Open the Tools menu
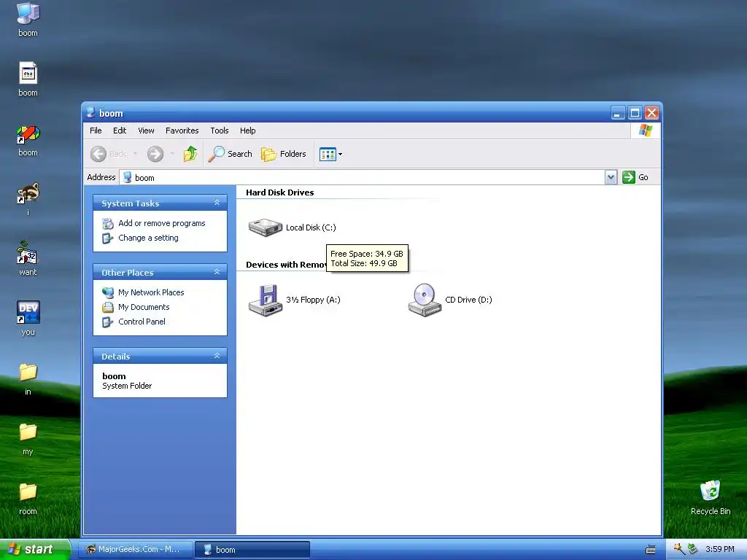Viewport: 747px width, 560px height. coord(220,131)
